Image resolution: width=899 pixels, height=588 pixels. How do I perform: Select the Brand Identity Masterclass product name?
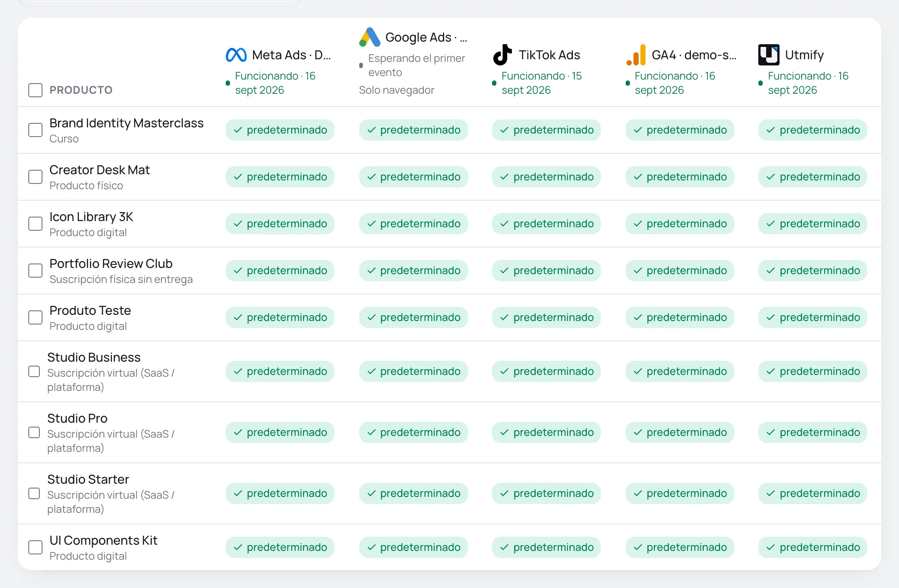127,123
